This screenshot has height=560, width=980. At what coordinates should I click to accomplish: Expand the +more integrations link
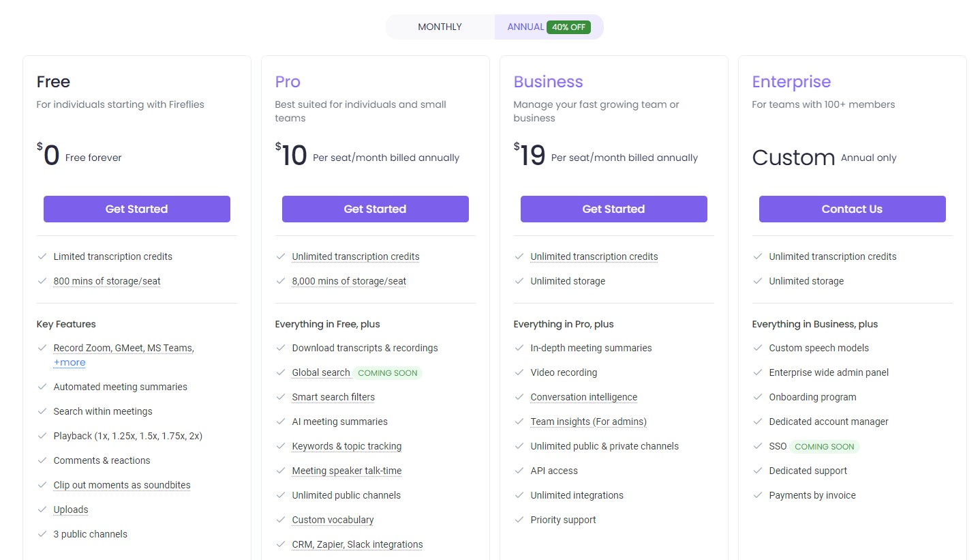coord(70,362)
